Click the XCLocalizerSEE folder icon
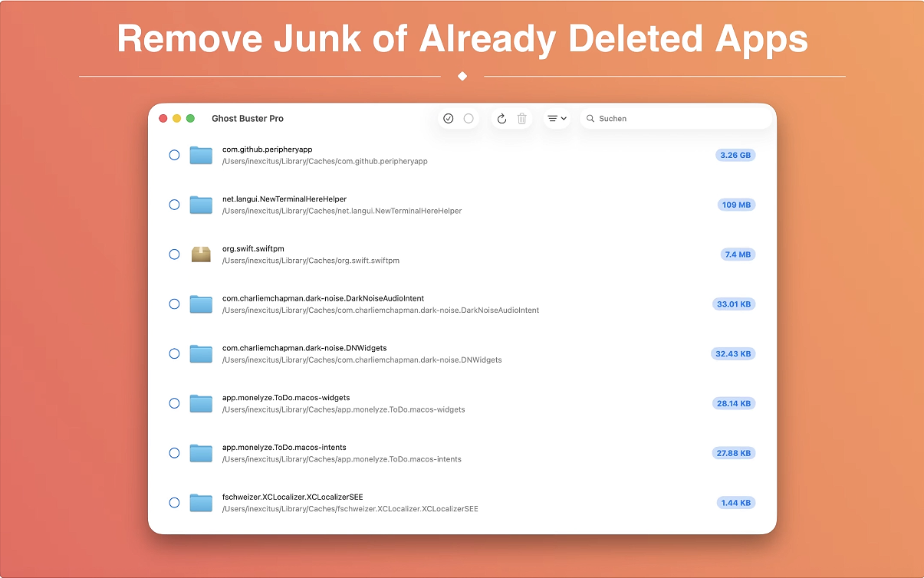The width and height of the screenshot is (924, 578). (201, 503)
